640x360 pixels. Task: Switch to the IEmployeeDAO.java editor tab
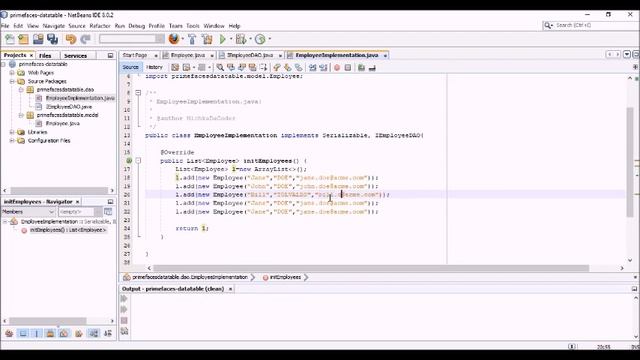click(x=250, y=55)
